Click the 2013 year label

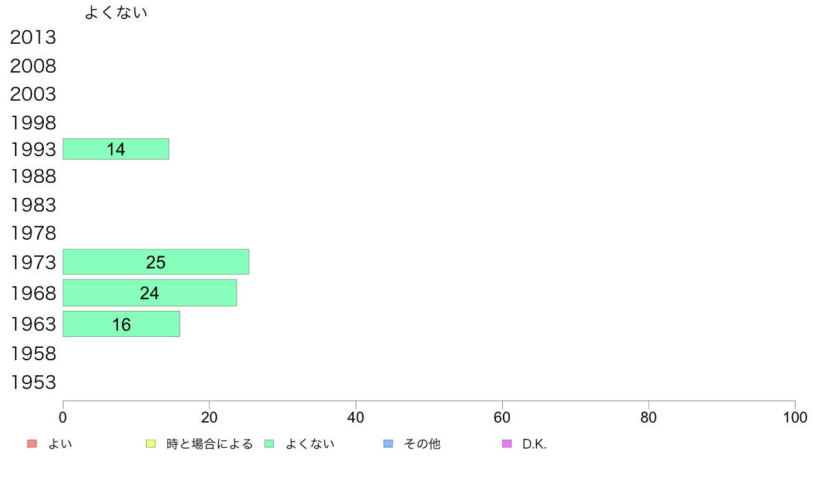pyautogui.click(x=33, y=38)
